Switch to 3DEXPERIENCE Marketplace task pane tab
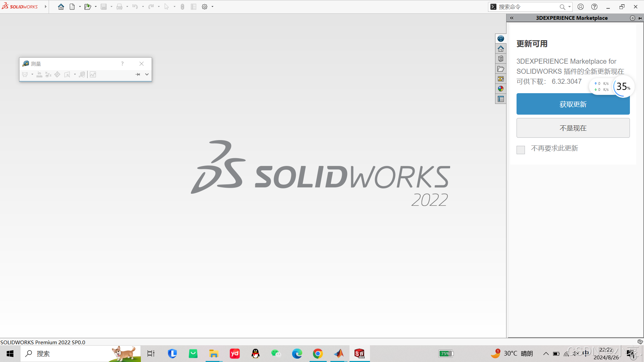 tap(501, 39)
